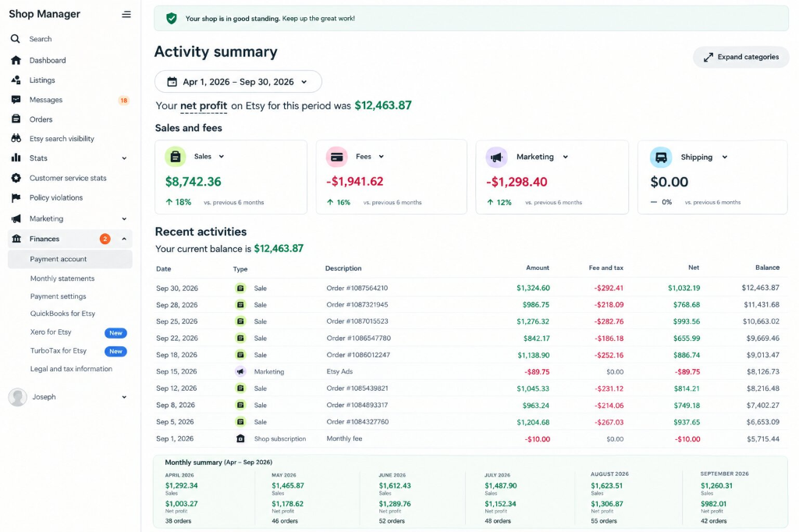Open Dashboard page link
This screenshot has height=532, width=799.
48,60
